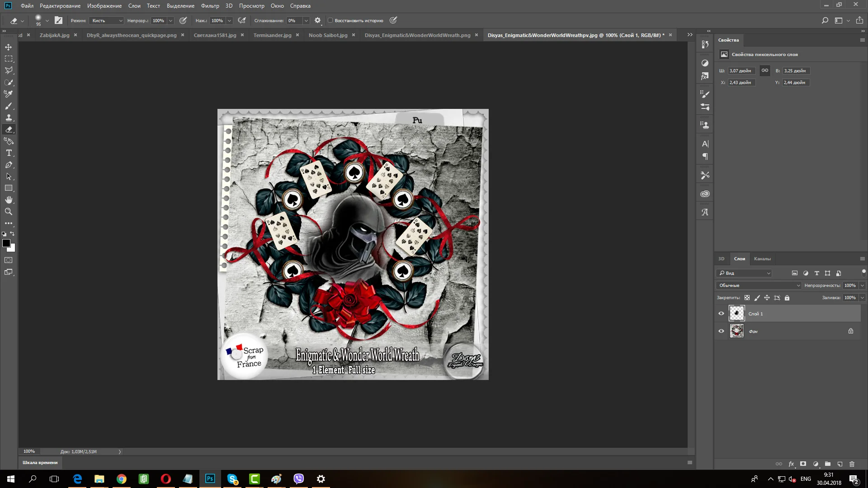868x488 pixels.
Task: Select the Horizontal Type tool
Action: 9,153
